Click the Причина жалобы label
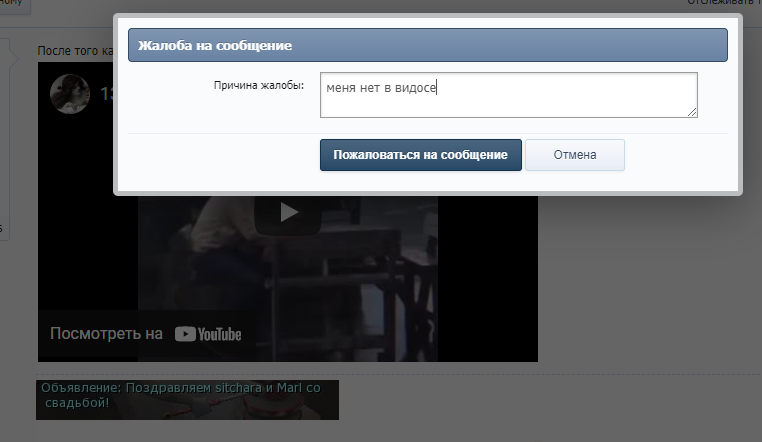Image resolution: width=762 pixels, height=442 pixels. click(x=258, y=86)
